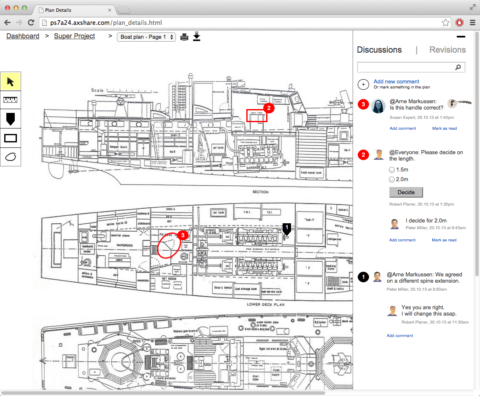Select the freeform ellipse tool
Image resolution: width=480 pixels, height=396 pixels.
click(10, 157)
